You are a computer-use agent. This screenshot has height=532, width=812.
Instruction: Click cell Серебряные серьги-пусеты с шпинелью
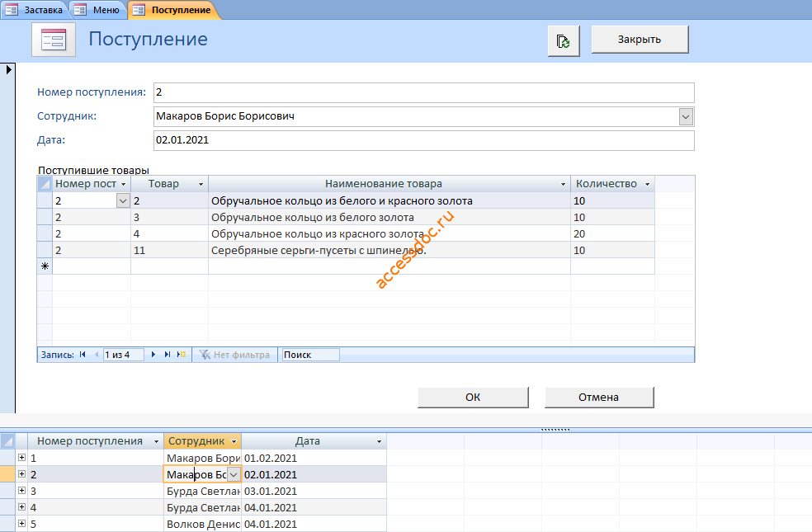(389, 251)
